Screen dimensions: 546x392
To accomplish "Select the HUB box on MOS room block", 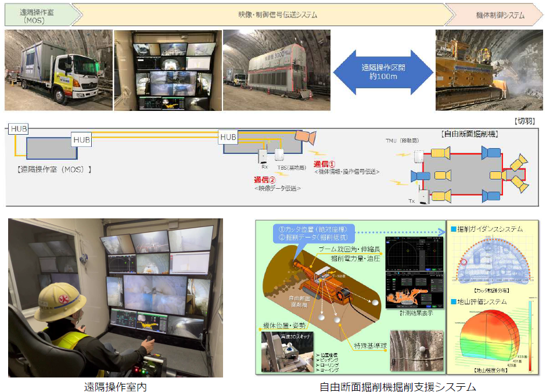I will pyautogui.click(x=81, y=139).
